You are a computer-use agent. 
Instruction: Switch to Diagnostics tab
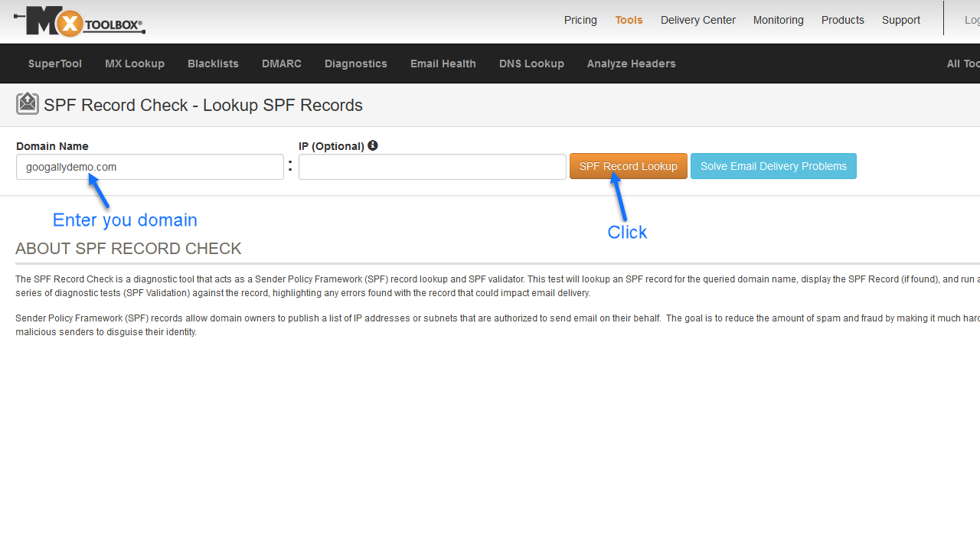356,64
